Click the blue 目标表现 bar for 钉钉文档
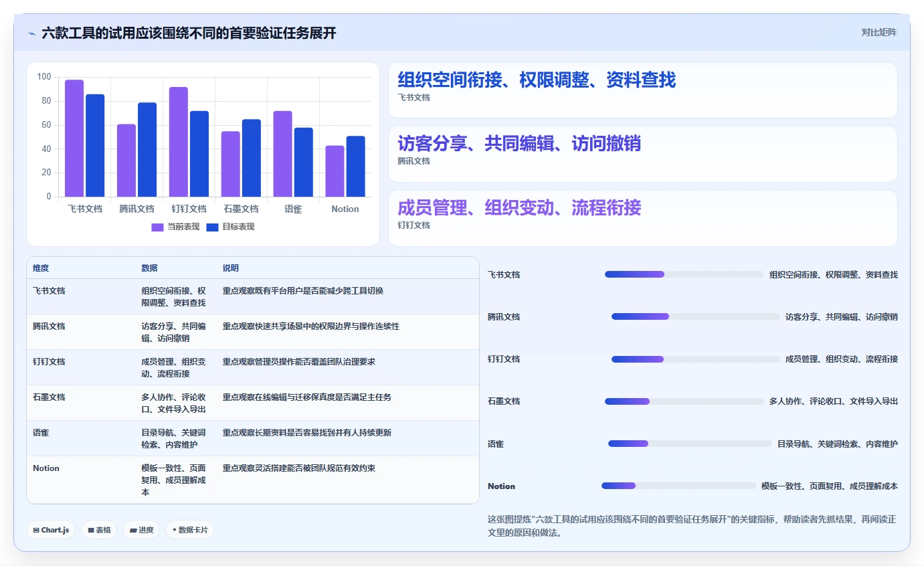Image resolution: width=924 pixels, height=566 pixels. [199, 154]
